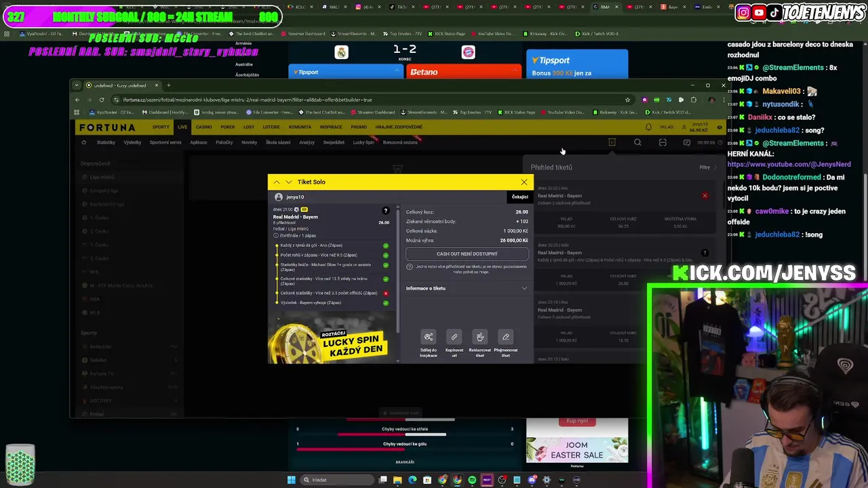Open Discord from the taskbar
The image size is (868, 488).
pos(532,480)
